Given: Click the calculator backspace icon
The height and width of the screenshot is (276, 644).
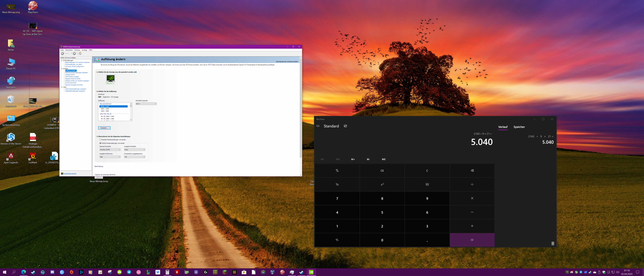Looking at the screenshot, I should [472, 171].
